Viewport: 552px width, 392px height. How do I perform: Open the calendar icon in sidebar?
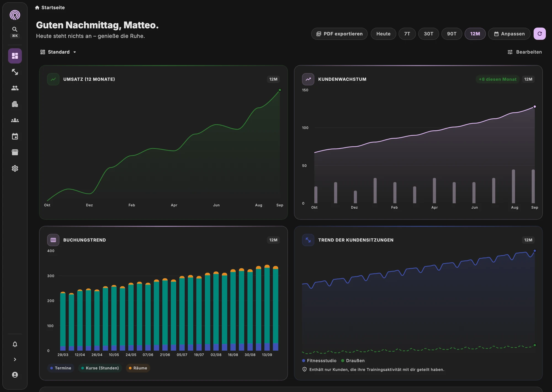coord(15,136)
